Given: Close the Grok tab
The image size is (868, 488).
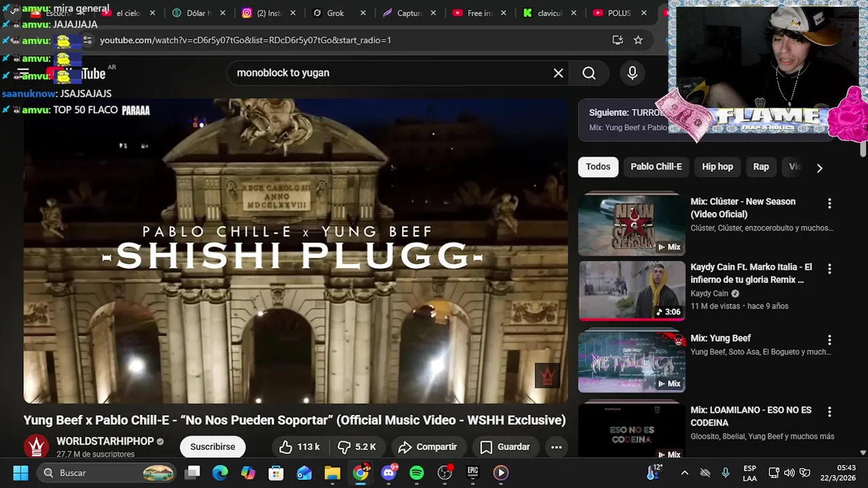Looking at the screenshot, I should [363, 13].
